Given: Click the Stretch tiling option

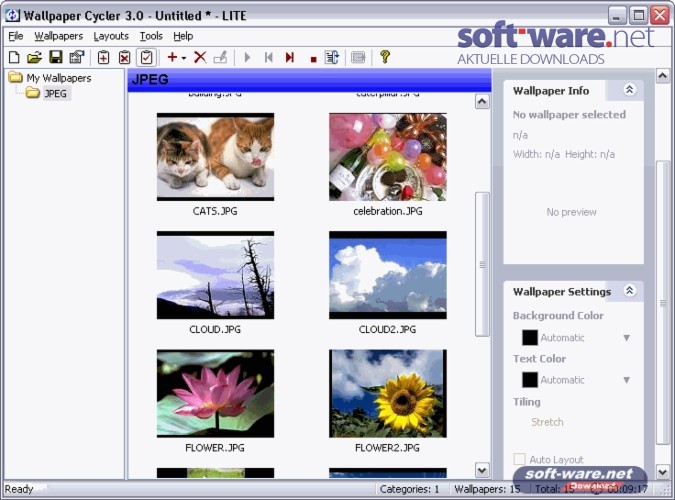Looking at the screenshot, I should [547, 422].
